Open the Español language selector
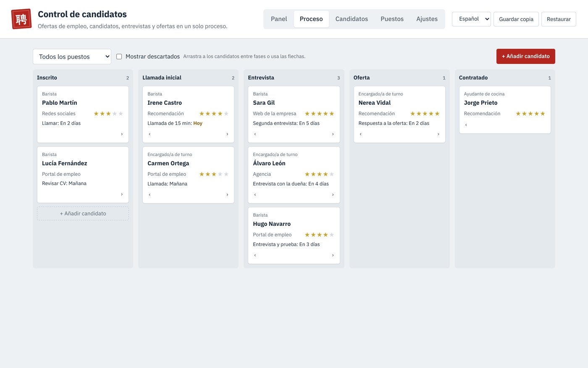588x368 pixels. (x=471, y=19)
